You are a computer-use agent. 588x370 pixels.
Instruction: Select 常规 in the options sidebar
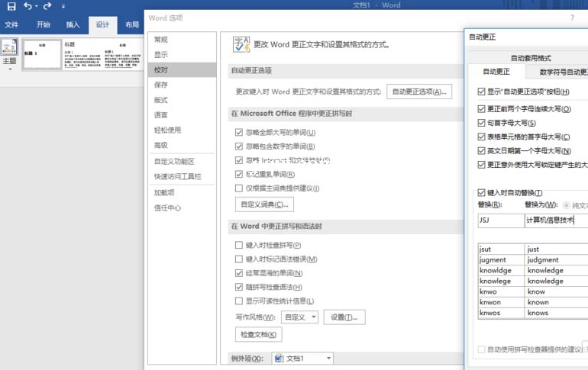click(182, 40)
